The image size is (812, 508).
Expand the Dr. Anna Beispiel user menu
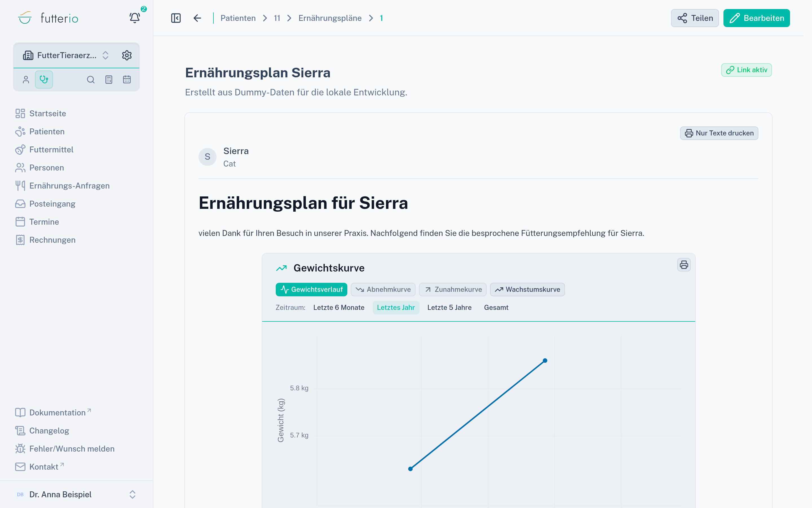[x=76, y=494]
